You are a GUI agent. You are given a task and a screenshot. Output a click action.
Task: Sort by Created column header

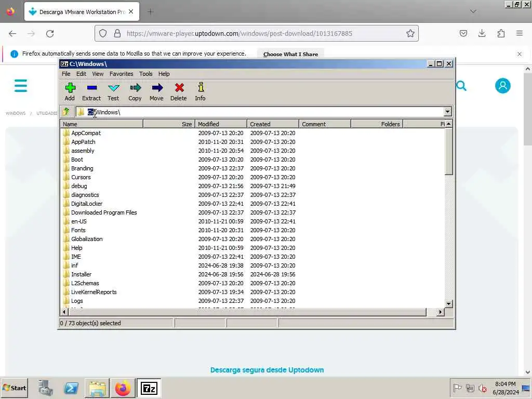273,124
